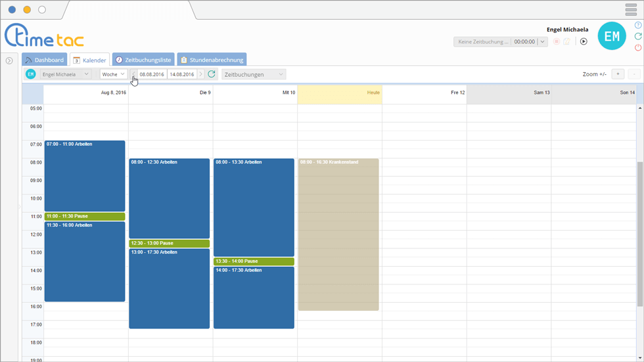Click the end date field 14.08.2016
Screen dimensions: 644x362
click(x=182, y=74)
